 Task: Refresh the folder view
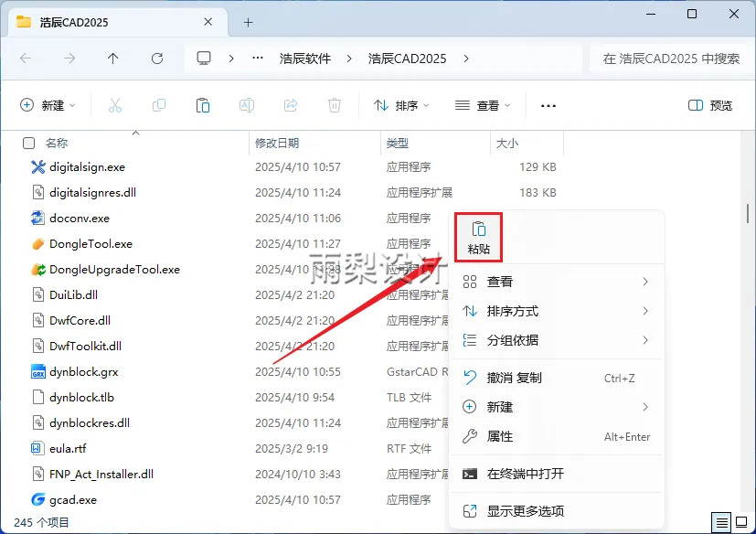point(157,59)
